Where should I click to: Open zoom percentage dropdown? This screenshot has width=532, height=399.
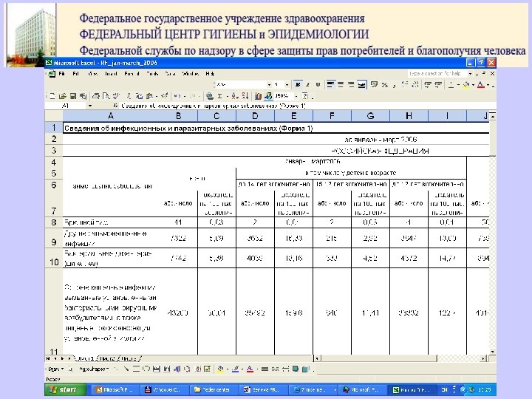click(x=296, y=96)
